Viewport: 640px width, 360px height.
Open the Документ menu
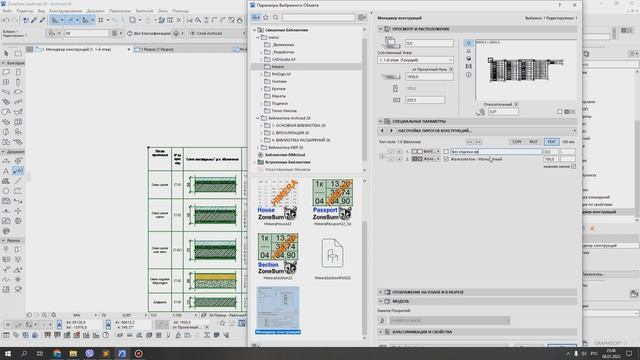[x=96, y=11]
